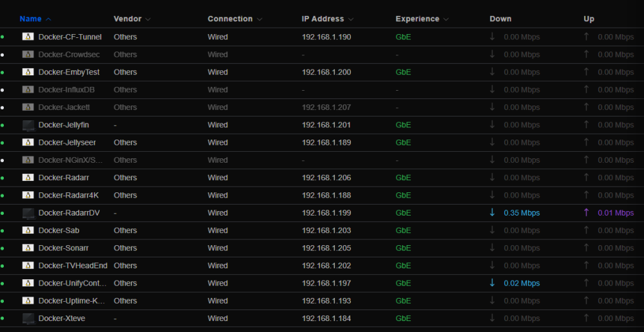This screenshot has width=644, height=332.
Task: Click IP address 192.168.1.197
Action: coord(326,283)
